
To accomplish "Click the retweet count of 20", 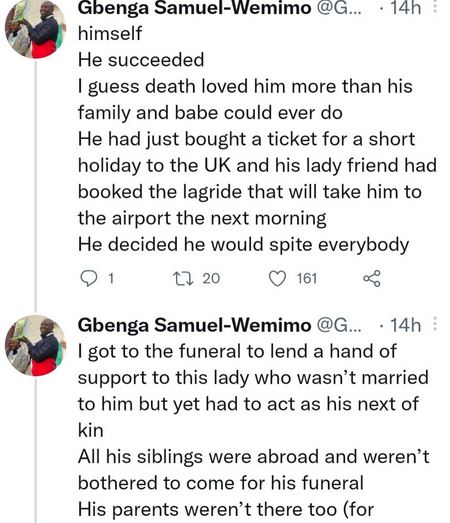I will coord(211,278).
